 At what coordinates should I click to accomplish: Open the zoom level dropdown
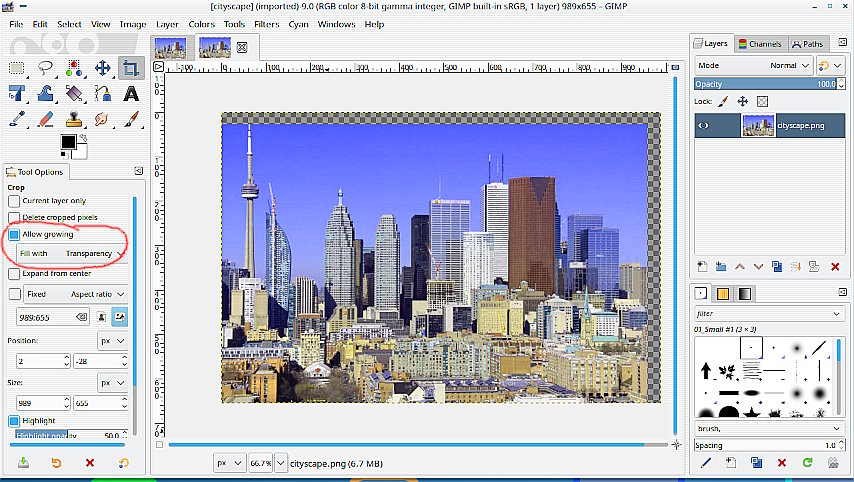tap(280, 463)
